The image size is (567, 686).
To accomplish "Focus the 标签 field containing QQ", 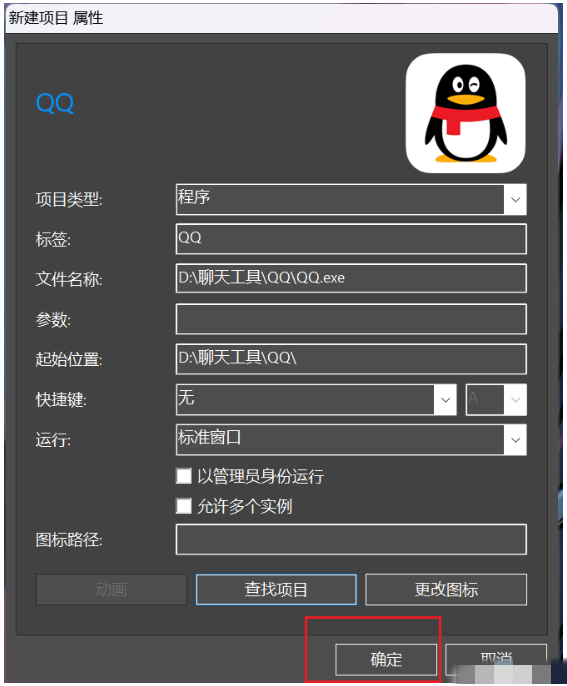I will (x=351, y=239).
